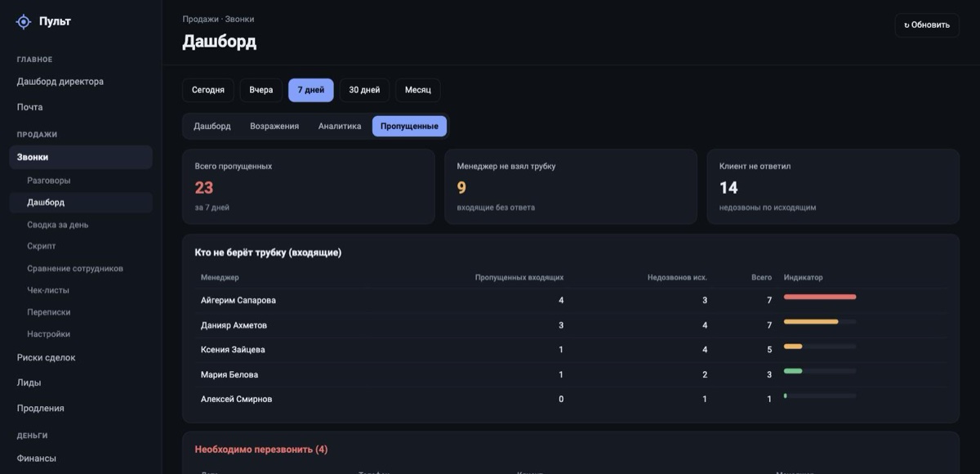
Task: Click the Менеджер не взял трубку card
Action: (571, 186)
